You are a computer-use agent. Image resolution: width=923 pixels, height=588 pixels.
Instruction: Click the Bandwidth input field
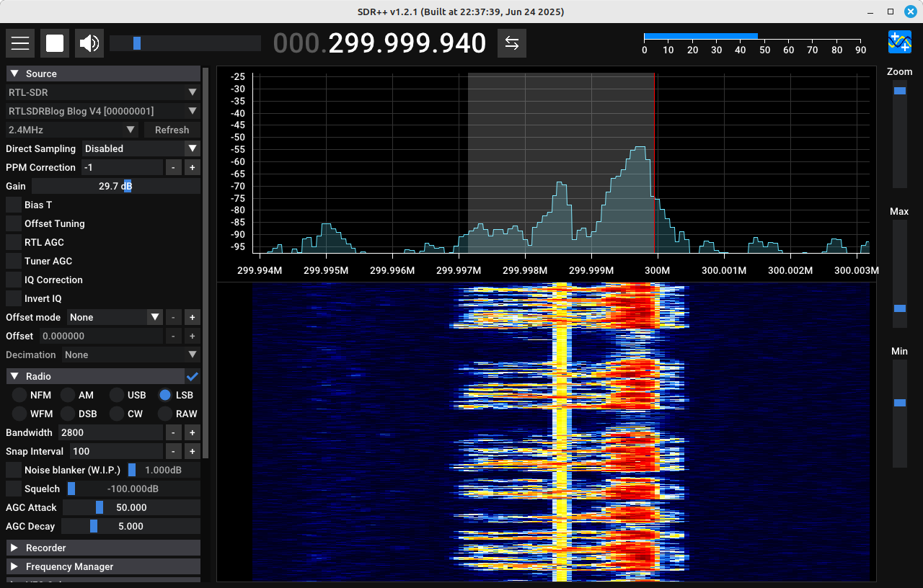coord(111,432)
